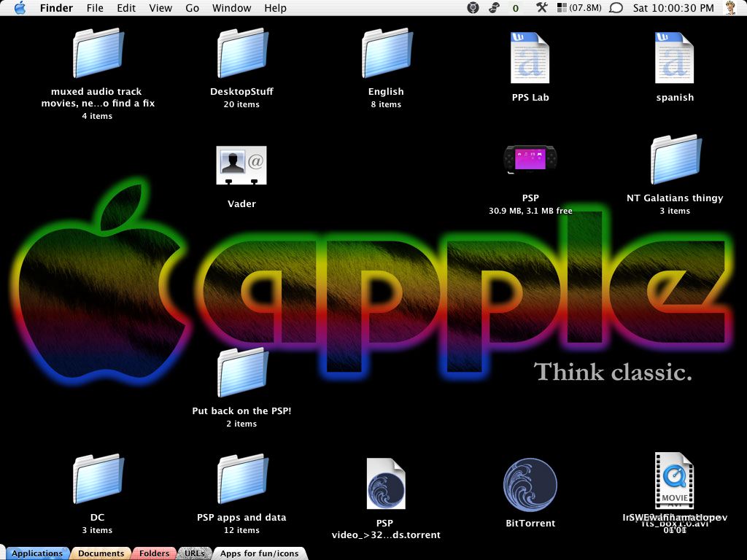
Task: Open the wrench and hammer menu bar icon
Action: click(541, 8)
